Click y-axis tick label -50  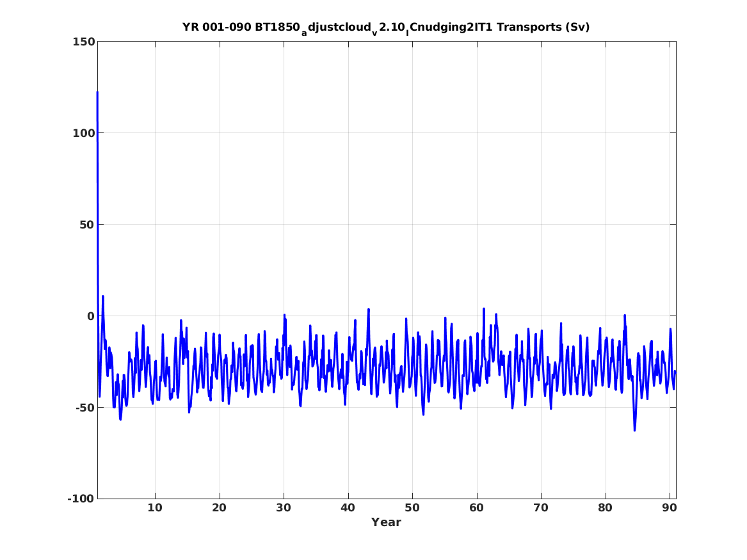85,408
